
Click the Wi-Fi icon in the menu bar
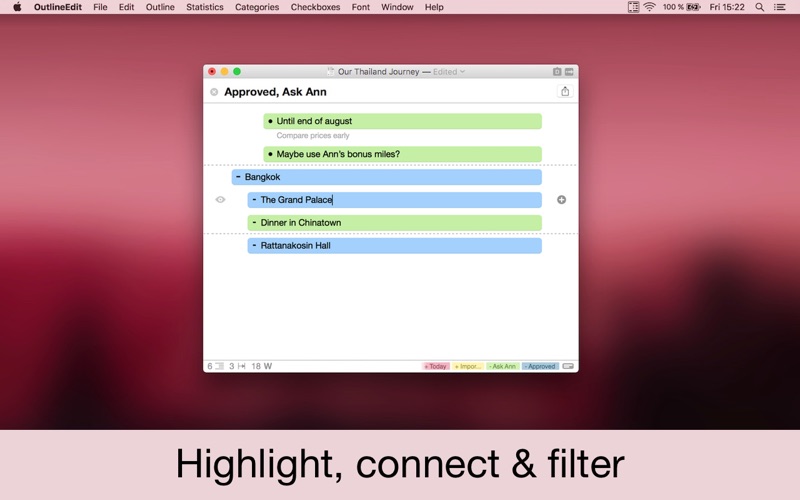(649, 7)
